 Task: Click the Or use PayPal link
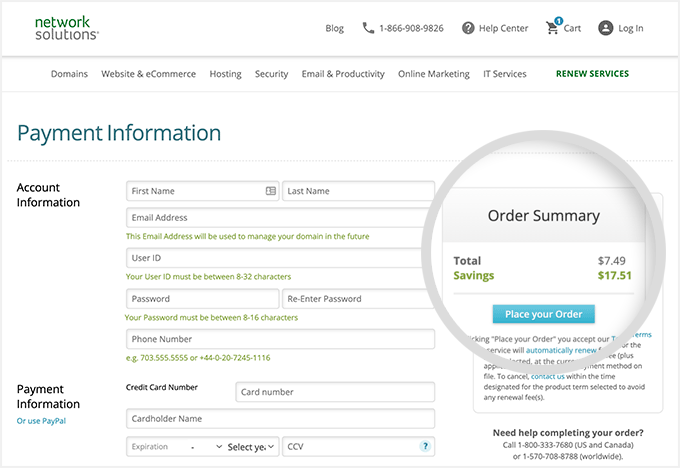[x=41, y=421]
